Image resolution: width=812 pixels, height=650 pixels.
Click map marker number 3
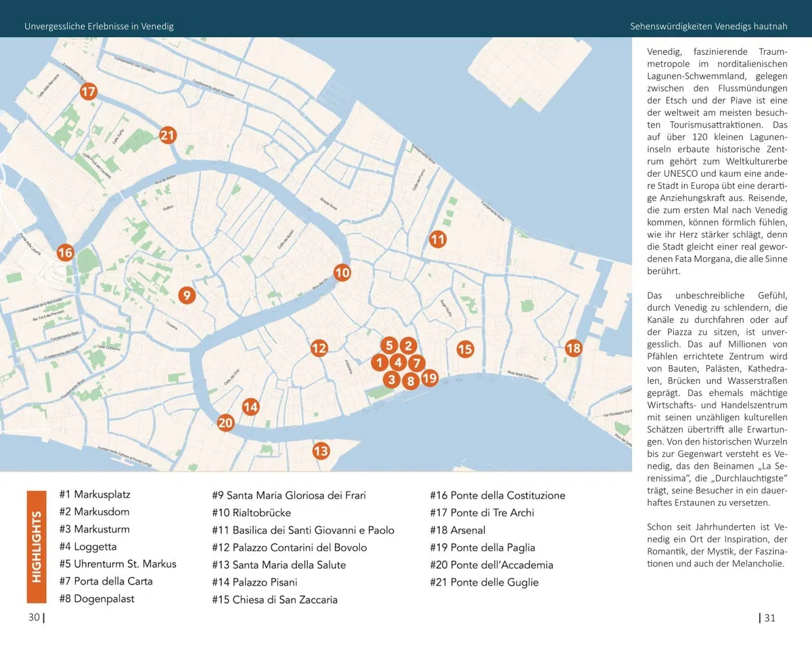(391, 379)
